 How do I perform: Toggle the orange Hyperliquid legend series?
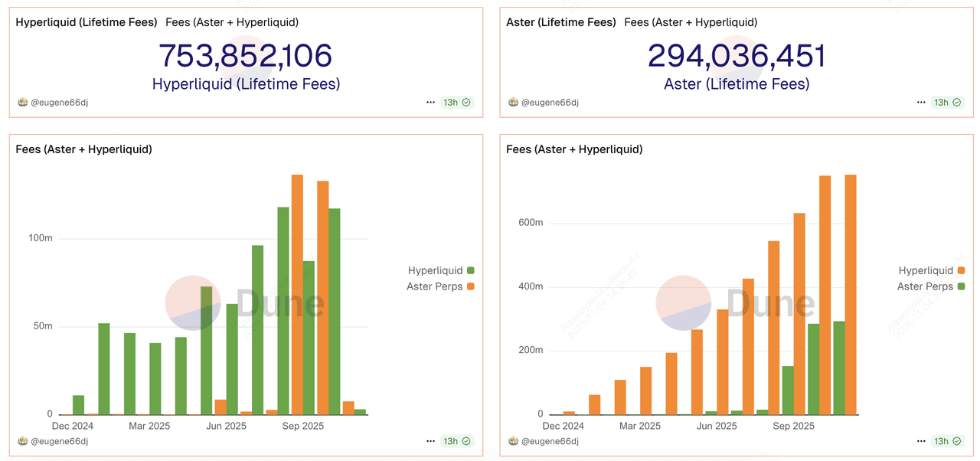[x=926, y=270]
